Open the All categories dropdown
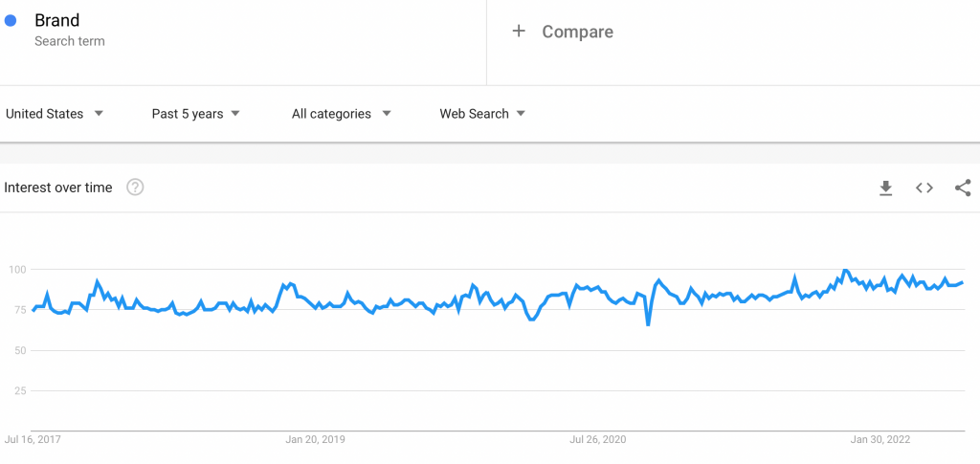The image size is (980, 464). [x=342, y=114]
